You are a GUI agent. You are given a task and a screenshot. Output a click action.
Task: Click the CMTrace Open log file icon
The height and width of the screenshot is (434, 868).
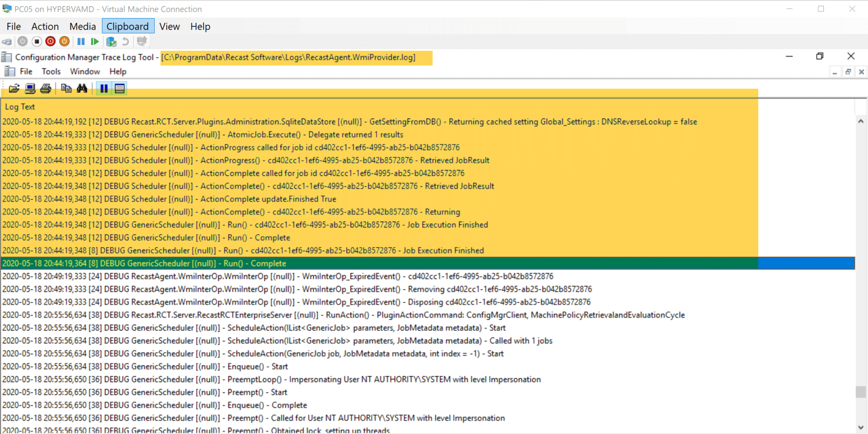pyautogui.click(x=14, y=89)
